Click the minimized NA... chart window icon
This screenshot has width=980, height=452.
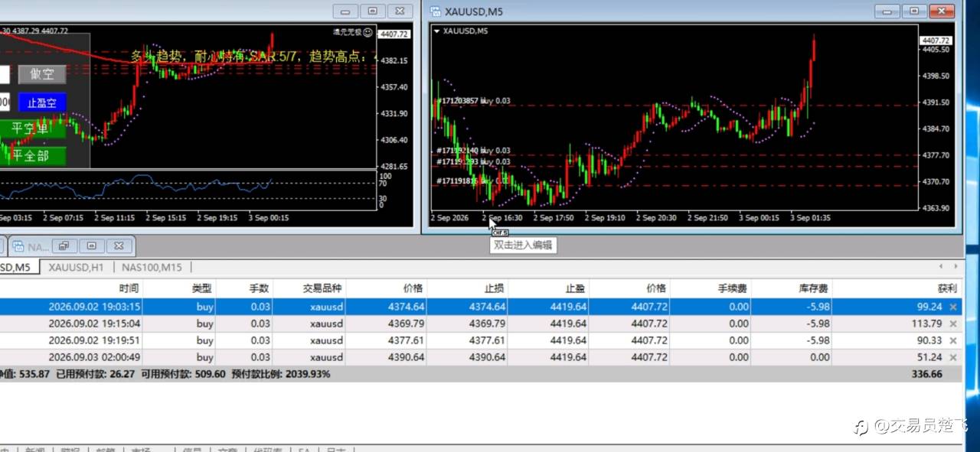click(17, 246)
